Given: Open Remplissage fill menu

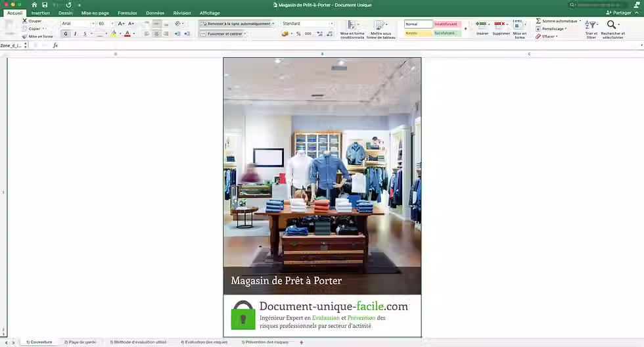Looking at the screenshot, I should [x=551, y=29].
